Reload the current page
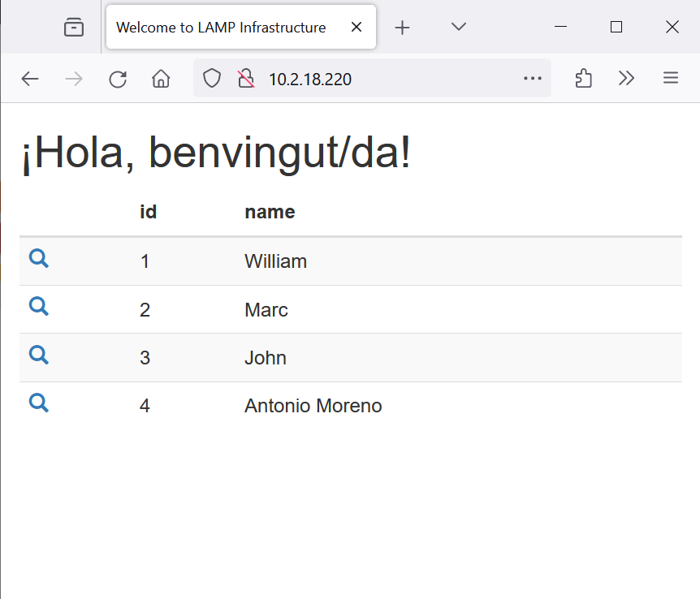This screenshot has height=599, width=700. [x=118, y=79]
